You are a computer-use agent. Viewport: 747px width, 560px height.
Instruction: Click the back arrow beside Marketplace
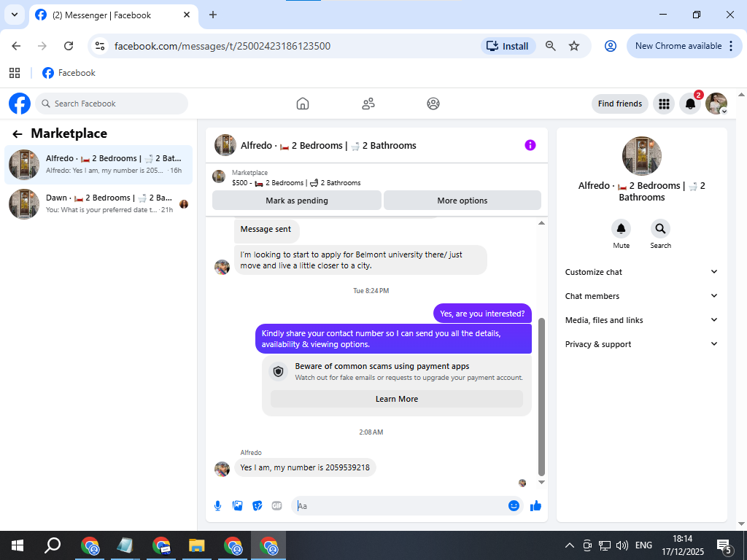(18, 134)
